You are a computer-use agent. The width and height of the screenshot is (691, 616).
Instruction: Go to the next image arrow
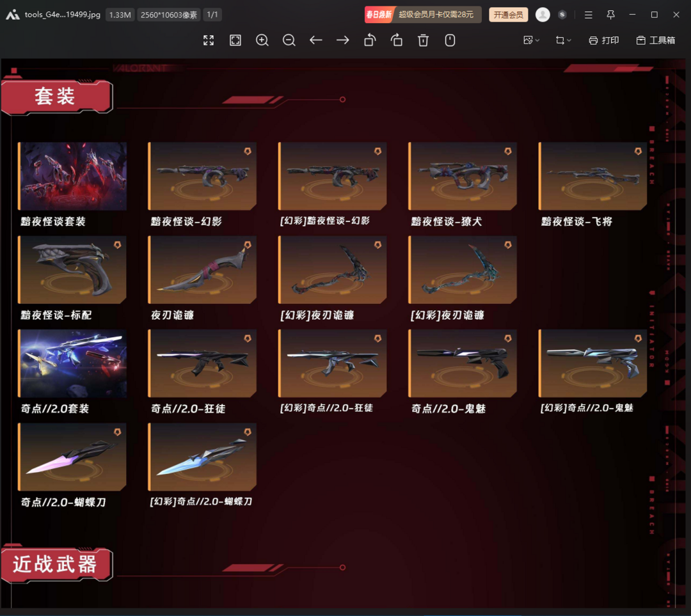click(x=342, y=40)
